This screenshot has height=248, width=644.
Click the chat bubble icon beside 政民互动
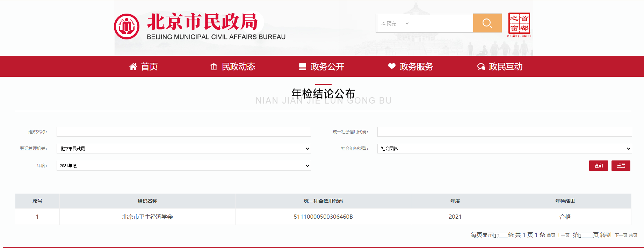tap(481, 67)
